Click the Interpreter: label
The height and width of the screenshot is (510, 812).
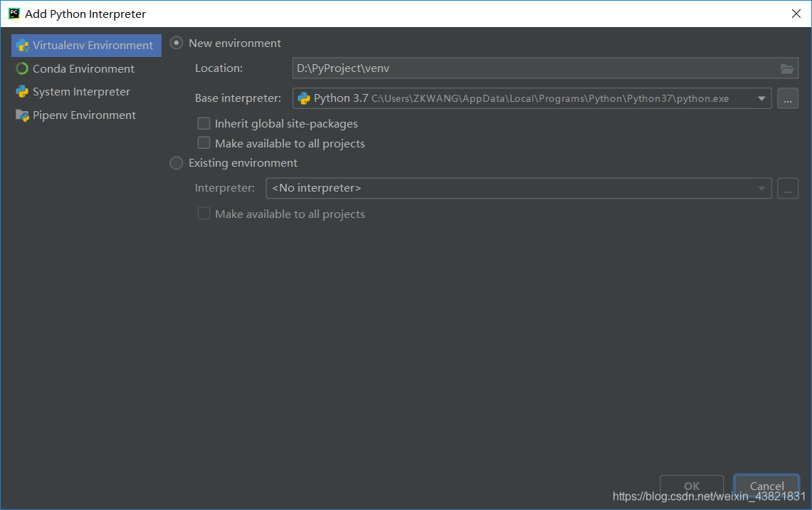click(x=225, y=188)
